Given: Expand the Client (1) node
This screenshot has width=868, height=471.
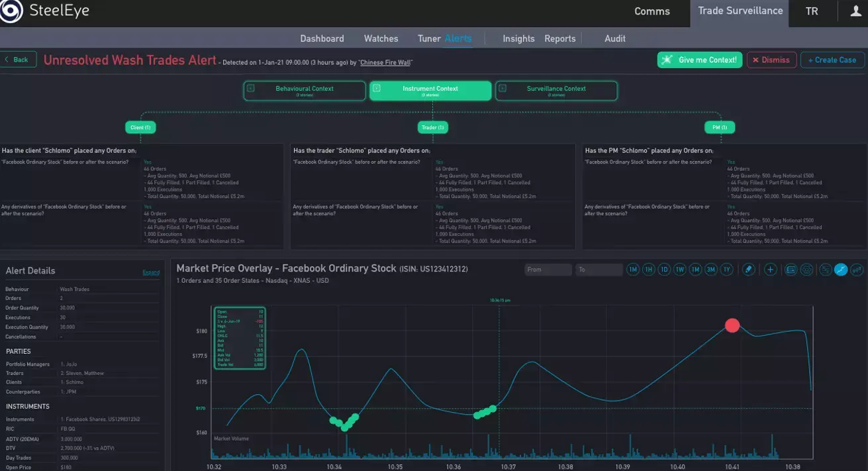Looking at the screenshot, I should (140, 127).
